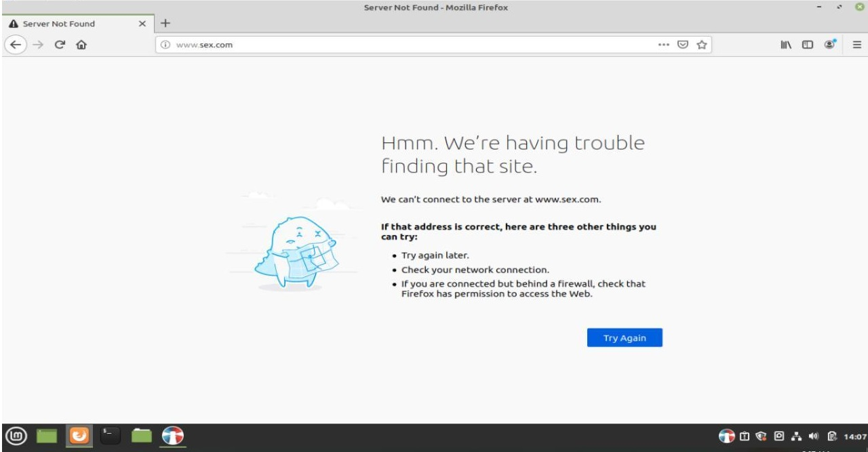Image resolution: width=868 pixels, height=452 pixels.
Task: Click the Try Again button
Action: coord(625,337)
